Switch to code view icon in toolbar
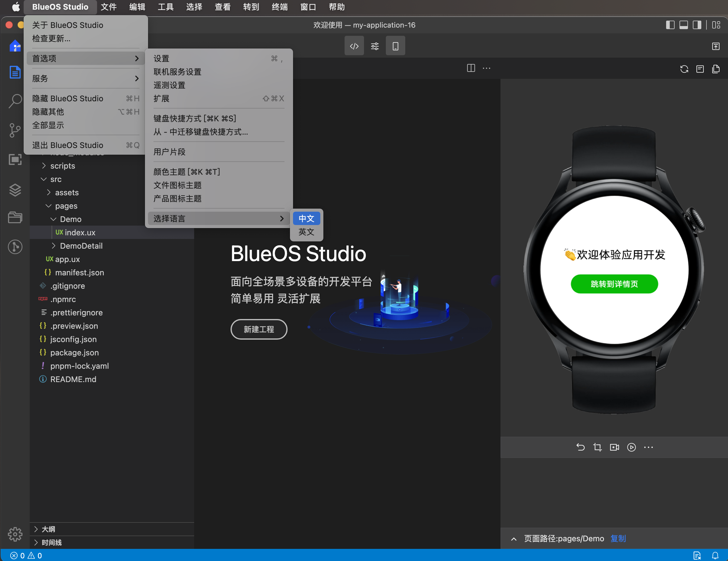 pyautogui.click(x=354, y=46)
